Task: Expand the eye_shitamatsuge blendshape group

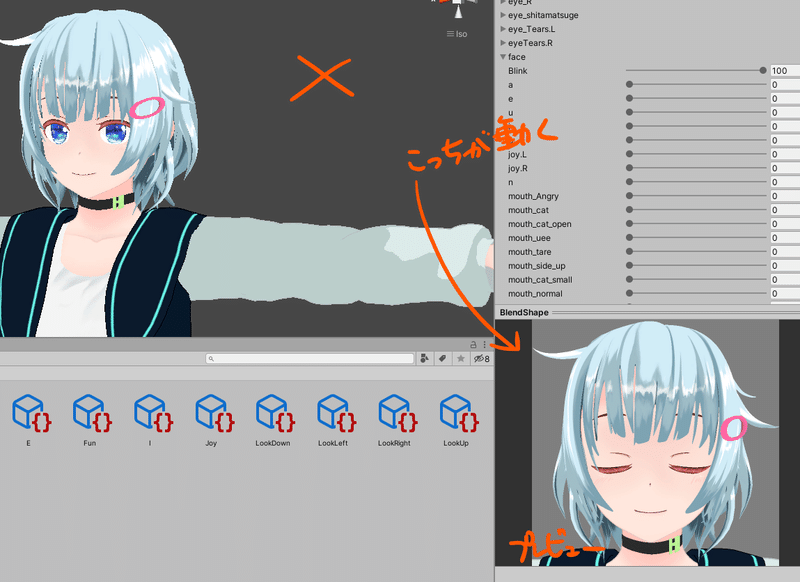Action: pos(503,15)
